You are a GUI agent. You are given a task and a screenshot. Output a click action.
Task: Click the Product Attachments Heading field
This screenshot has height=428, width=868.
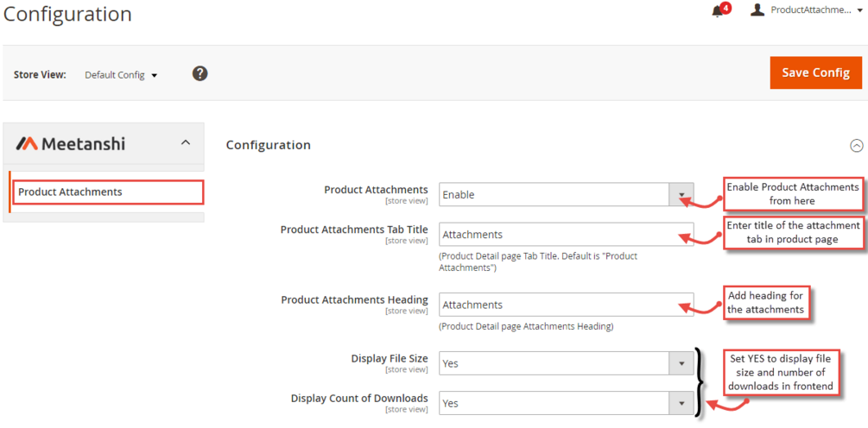[566, 305]
